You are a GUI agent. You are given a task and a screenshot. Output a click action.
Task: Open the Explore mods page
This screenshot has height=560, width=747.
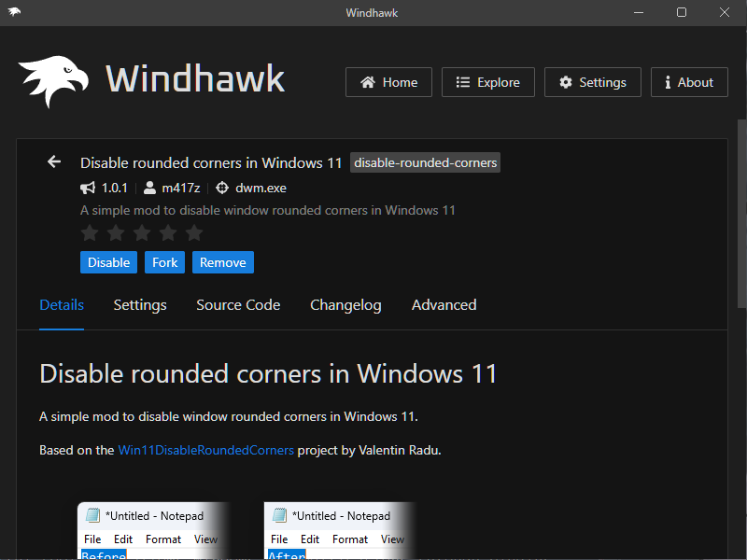(487, 82)
